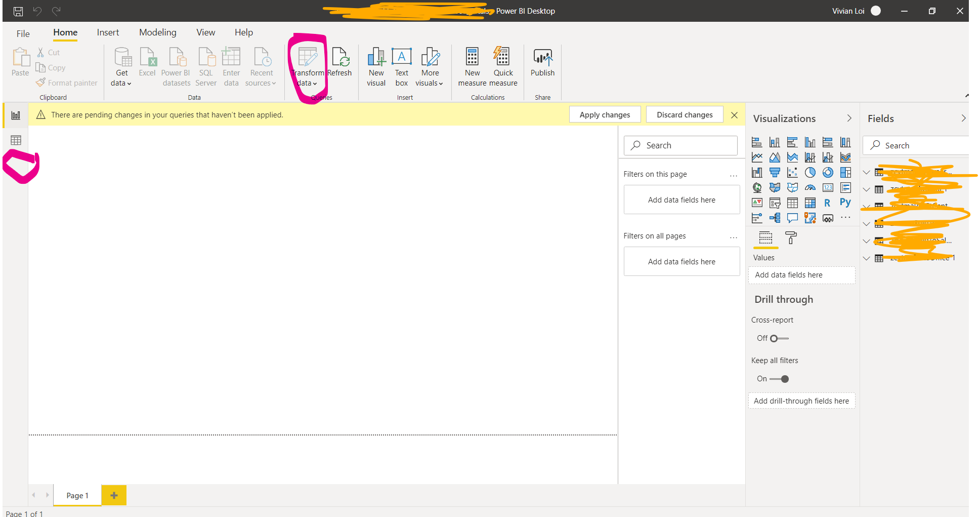Switch to Report view in sidebar
The image size is (980, 517).
click(x=16, y=115)
